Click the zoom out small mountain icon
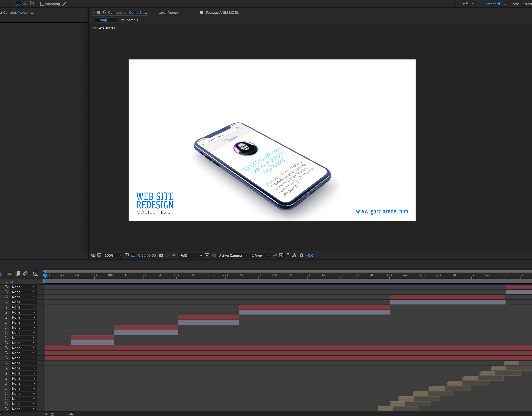Image resolution: width=532 pixels, height=416 pixels. [x=46, y=414]
